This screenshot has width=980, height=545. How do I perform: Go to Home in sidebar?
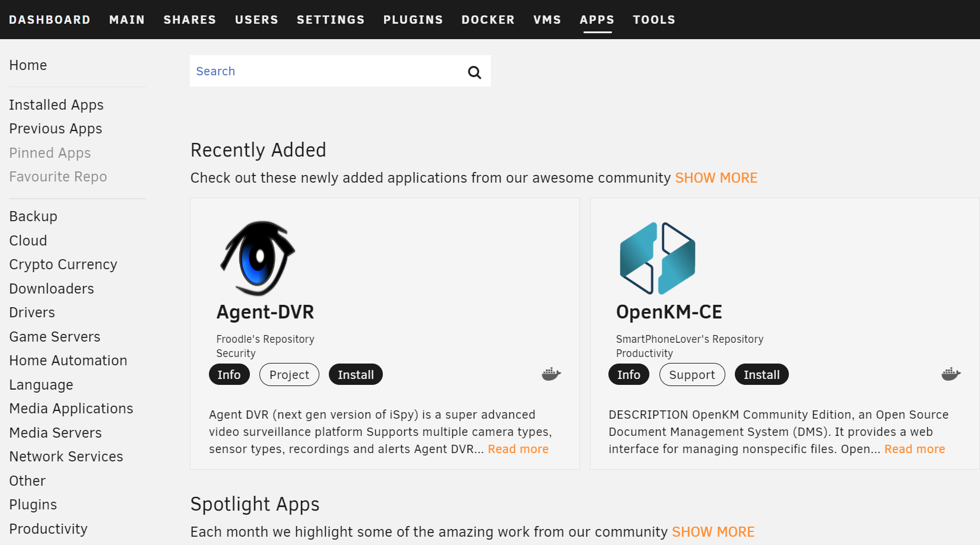[28, 65]
